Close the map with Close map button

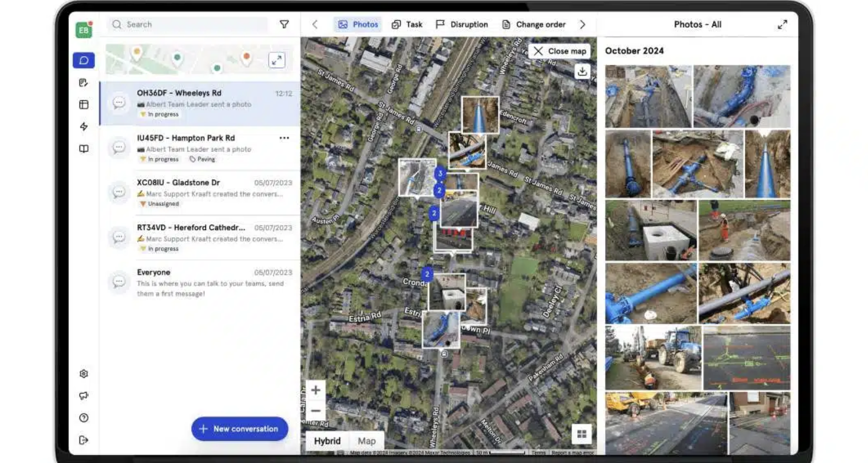(x=559, y=51)
